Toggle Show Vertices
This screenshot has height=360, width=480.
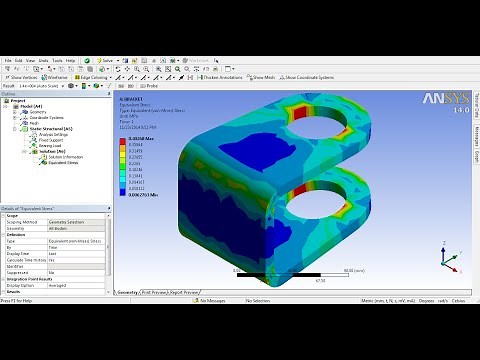point(21,77)
